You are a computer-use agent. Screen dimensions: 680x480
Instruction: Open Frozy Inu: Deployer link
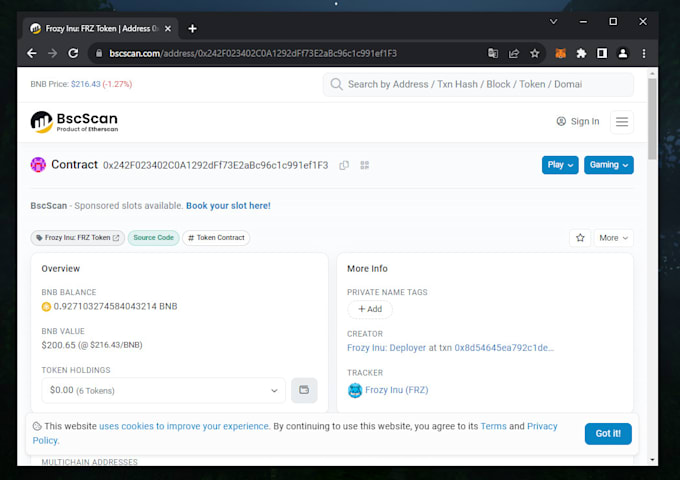tap(386, 348)
